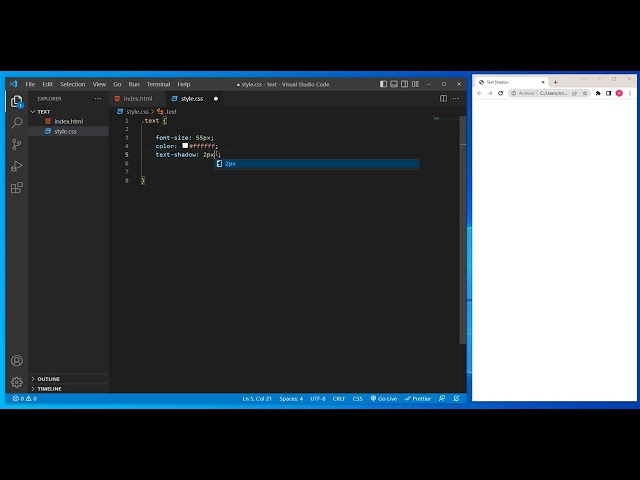Open index.html in the Explorer tree
Screen dimensions: 640x480
pyautogui.click(x=68, y=121)
